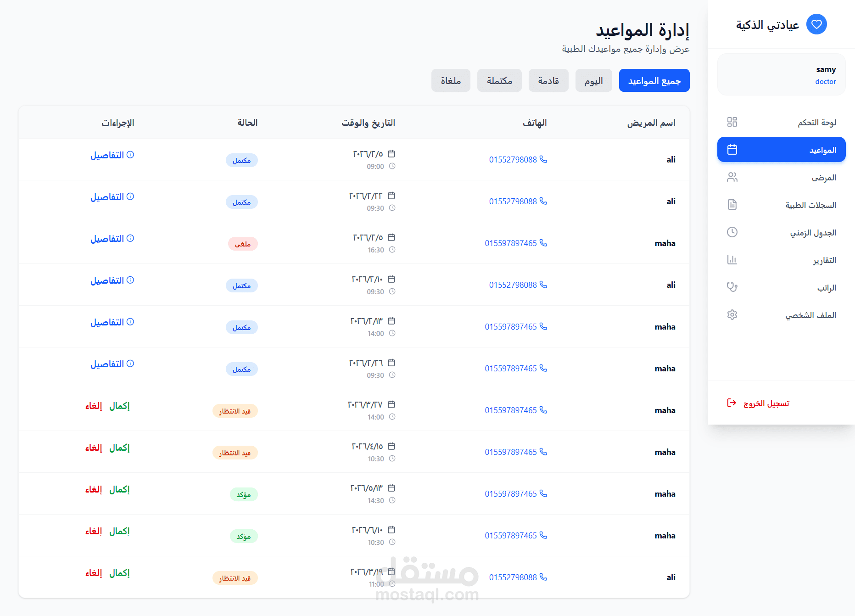The width and height of the screenshot is (855, 616).
Task: Open patients via the people icon
Action: pos(732,177)
